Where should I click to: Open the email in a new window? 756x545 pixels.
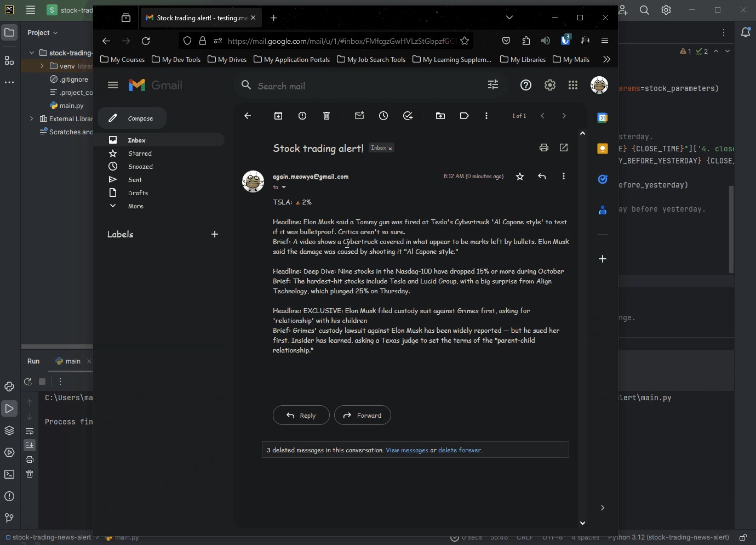(x=564, y=147)
